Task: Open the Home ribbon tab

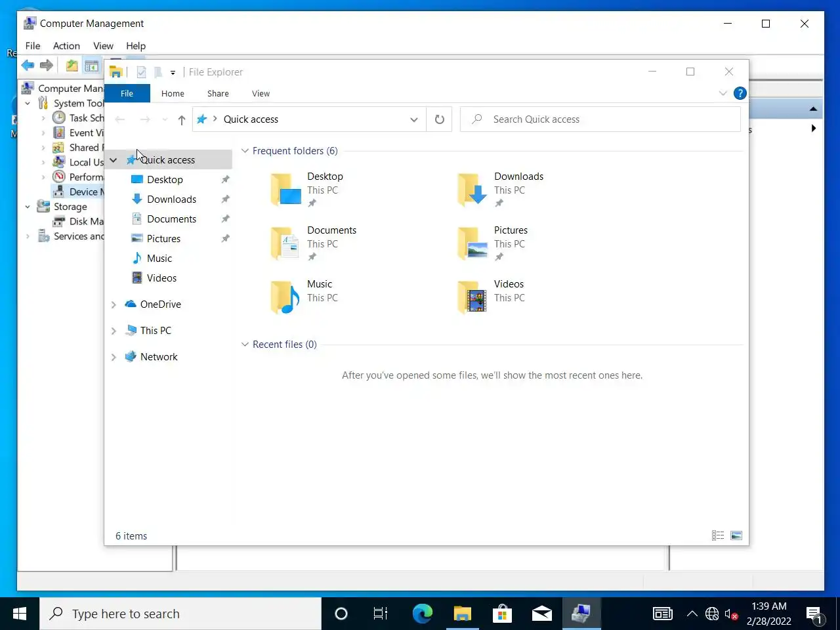Action: 173,93
